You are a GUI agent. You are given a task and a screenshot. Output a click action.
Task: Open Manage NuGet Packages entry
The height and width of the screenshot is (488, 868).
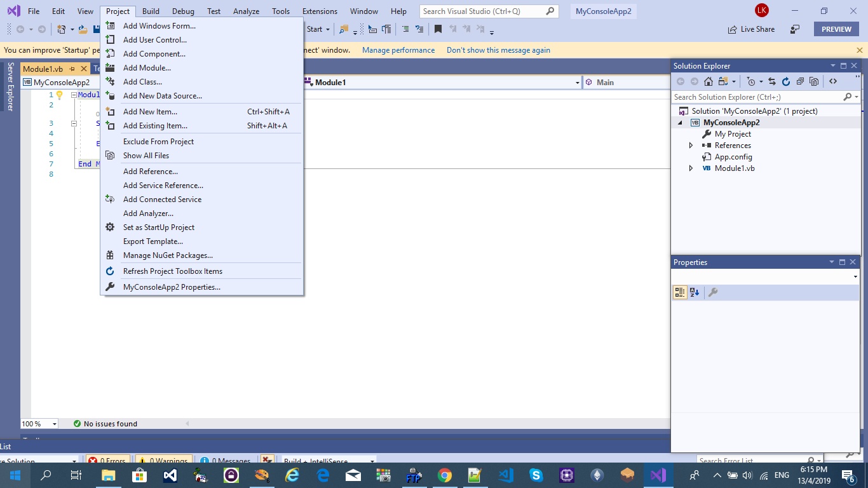(202, 255)
